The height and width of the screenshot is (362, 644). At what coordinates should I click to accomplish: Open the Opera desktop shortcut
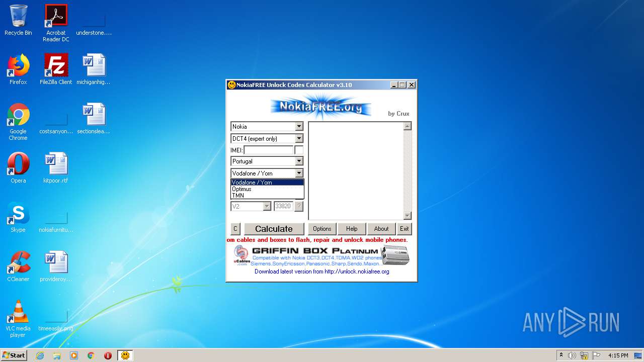pyautogui.click(x=18, y=168)
